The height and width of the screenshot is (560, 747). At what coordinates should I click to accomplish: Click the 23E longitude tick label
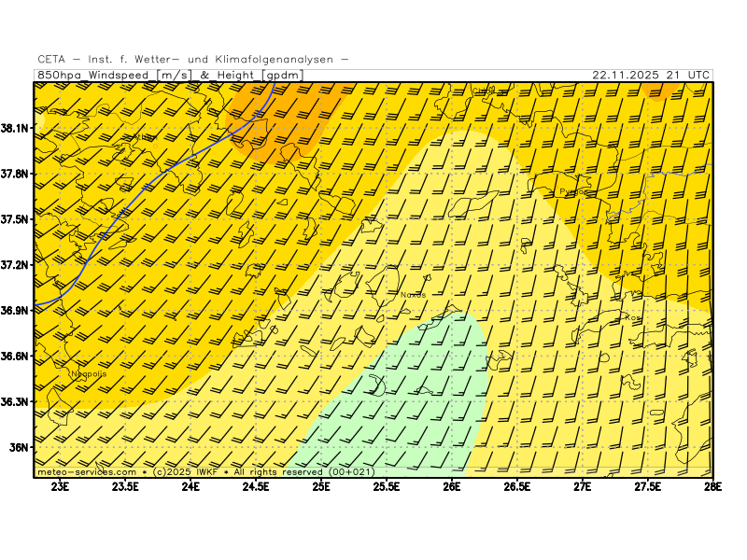[x=61, y=486]
